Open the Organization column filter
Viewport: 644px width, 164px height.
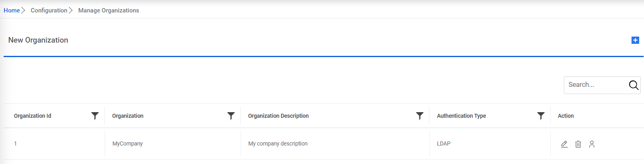click(x=231, y=116)
